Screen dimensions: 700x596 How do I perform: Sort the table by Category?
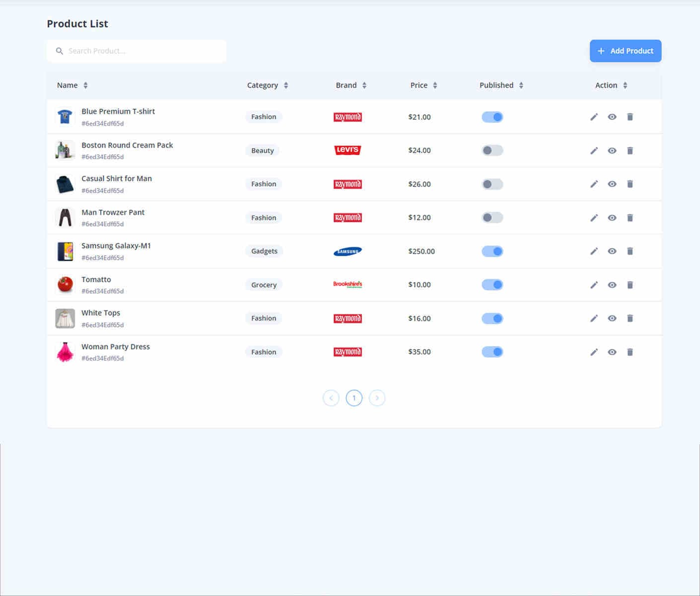tap(267, 85)
